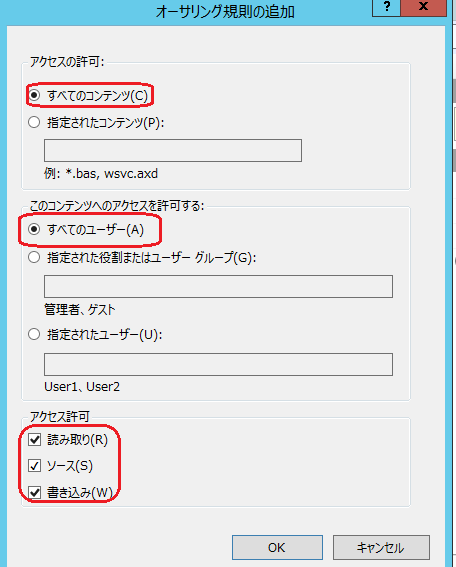
Task: Click the オーサリング規則の追加 title bar
Action: [225, 12]
